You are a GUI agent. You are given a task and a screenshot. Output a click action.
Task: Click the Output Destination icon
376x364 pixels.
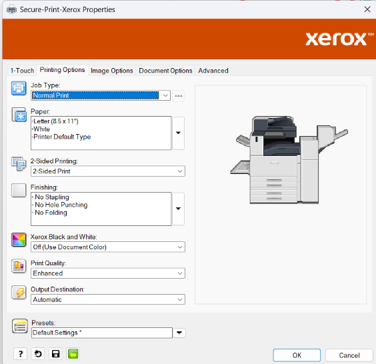19,292
